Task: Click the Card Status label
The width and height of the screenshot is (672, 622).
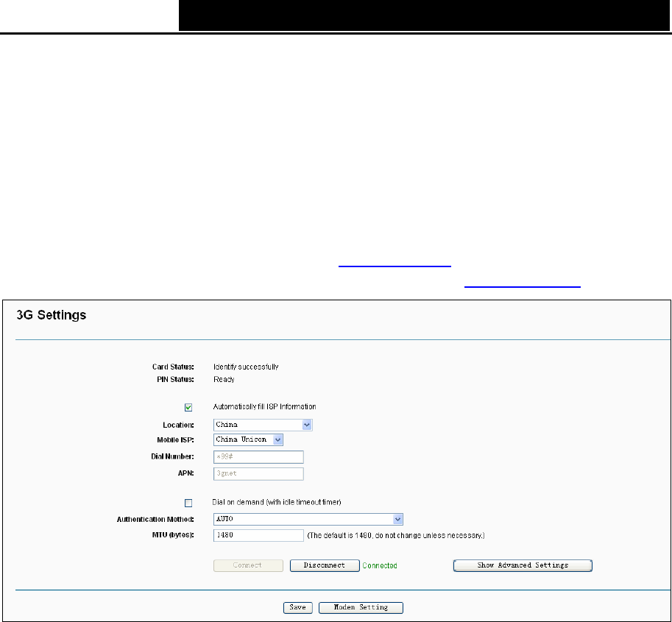Action: 173,367
